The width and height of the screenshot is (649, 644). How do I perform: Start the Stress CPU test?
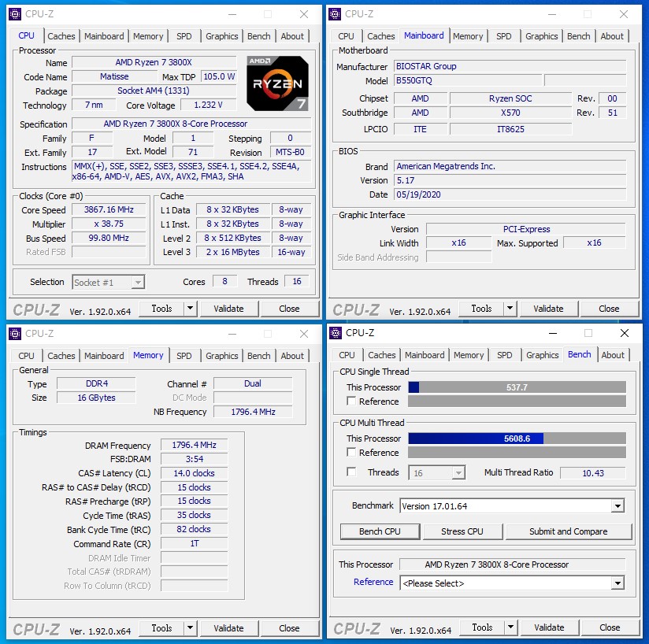tap(462, 531)
